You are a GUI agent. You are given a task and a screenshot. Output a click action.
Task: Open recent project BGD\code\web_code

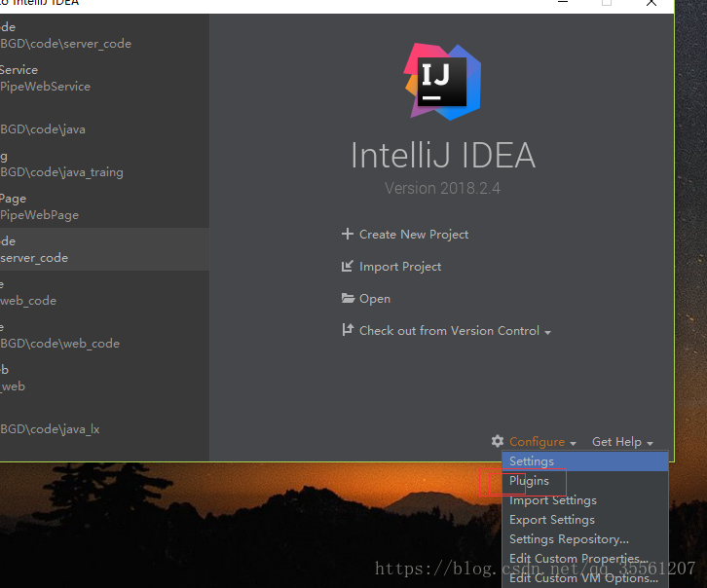tap(104, 335)
